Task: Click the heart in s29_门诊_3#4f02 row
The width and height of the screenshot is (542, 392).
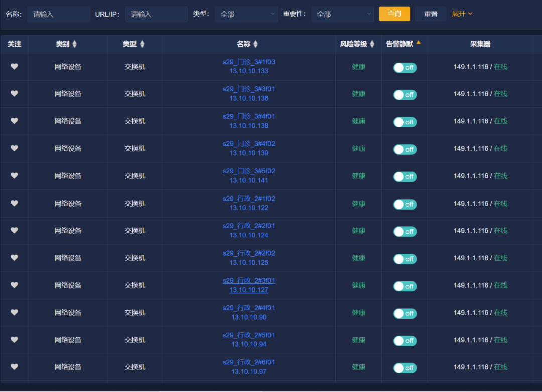Action: coord(14,148)
